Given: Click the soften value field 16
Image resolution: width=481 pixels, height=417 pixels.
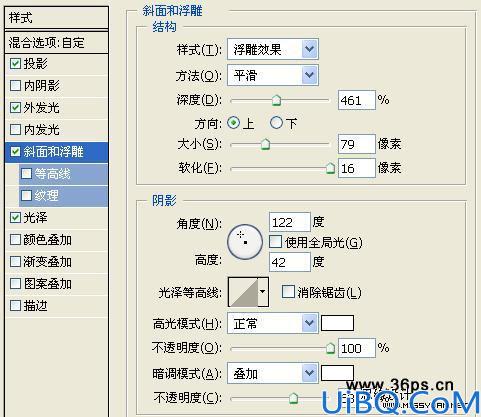Looking at the screenshot, I should click(x=357, y=168).
